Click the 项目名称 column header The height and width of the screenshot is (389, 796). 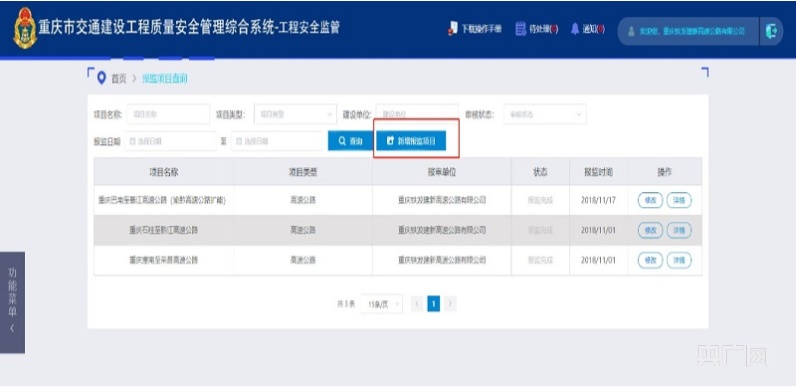(x=163, y=173)
